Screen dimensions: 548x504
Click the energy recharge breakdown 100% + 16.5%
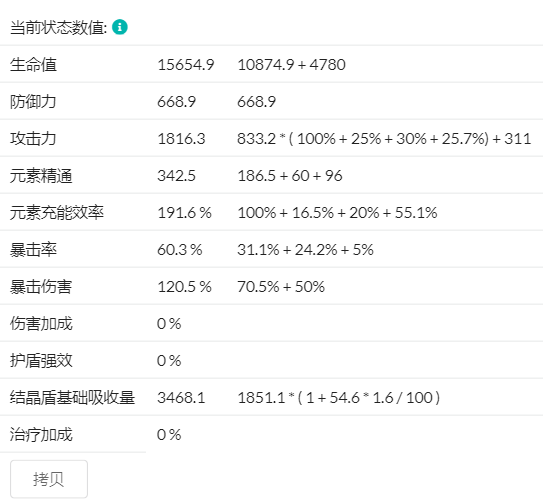pos(337,213)
